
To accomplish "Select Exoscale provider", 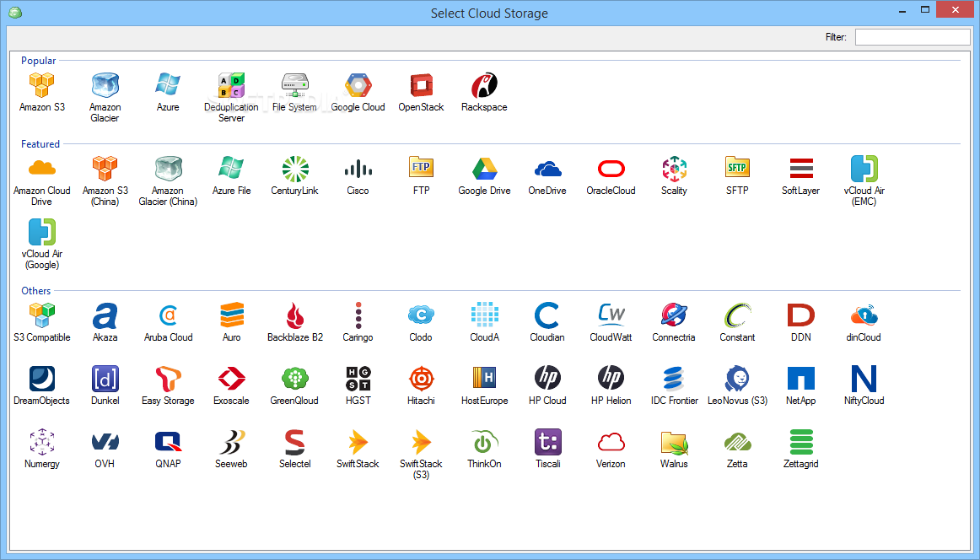I will (x=231, y=378).
